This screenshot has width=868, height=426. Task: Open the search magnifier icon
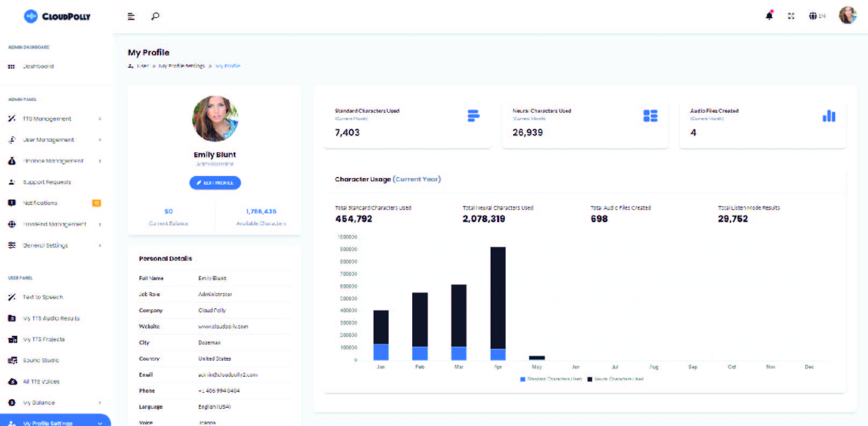[x=155, y=17]
